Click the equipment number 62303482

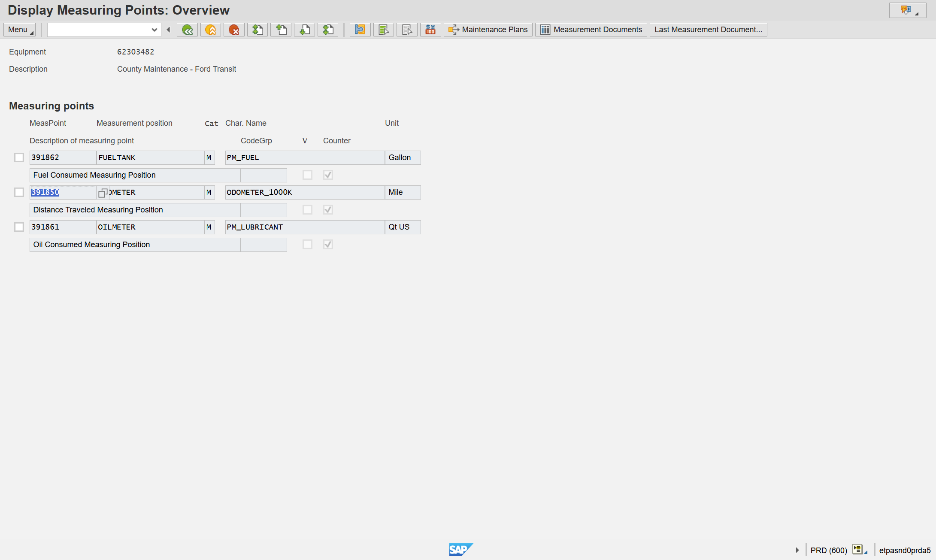(x=136, y=52)
